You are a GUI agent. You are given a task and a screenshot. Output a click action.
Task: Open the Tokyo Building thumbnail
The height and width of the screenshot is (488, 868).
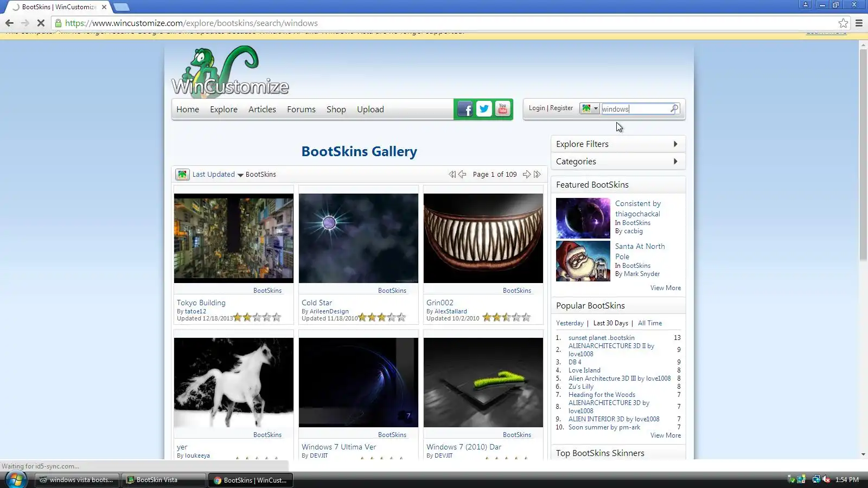pos(234,238)
